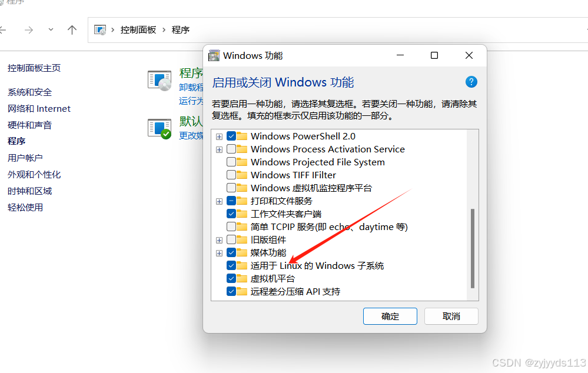Uncheck 适用于 Linux 的 Windows 子系统 checkbox
588x373 pixels.
click(x=231, y=265)
